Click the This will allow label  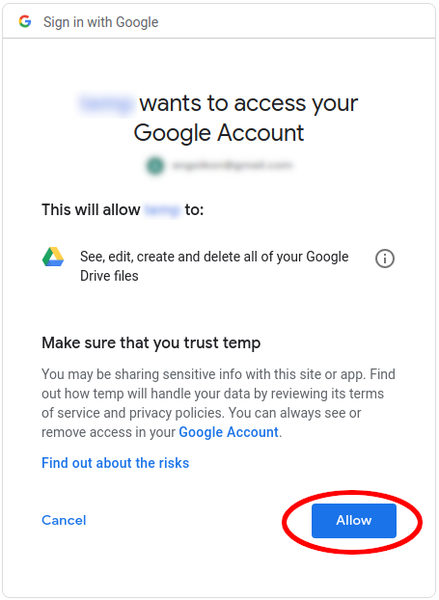(x=91, y=210)
